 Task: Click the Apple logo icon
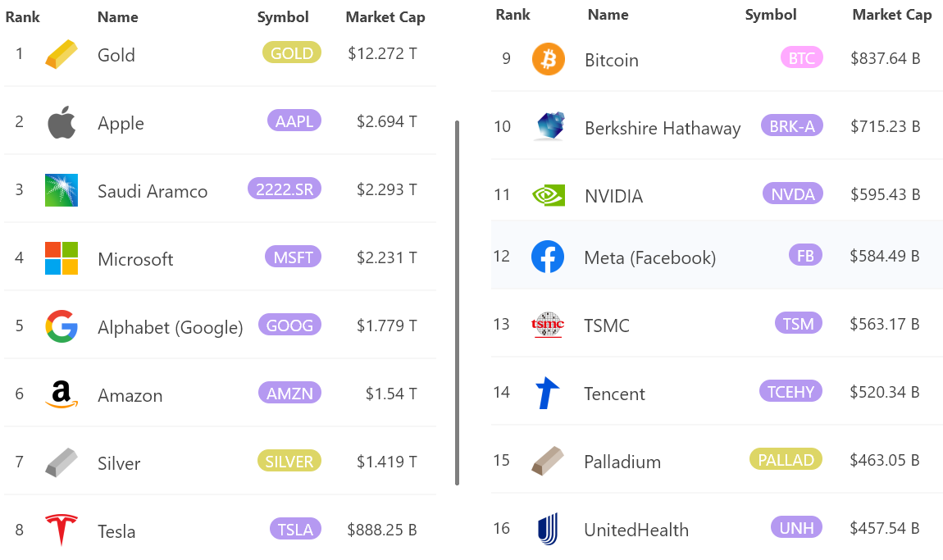(x=61, y=123)
